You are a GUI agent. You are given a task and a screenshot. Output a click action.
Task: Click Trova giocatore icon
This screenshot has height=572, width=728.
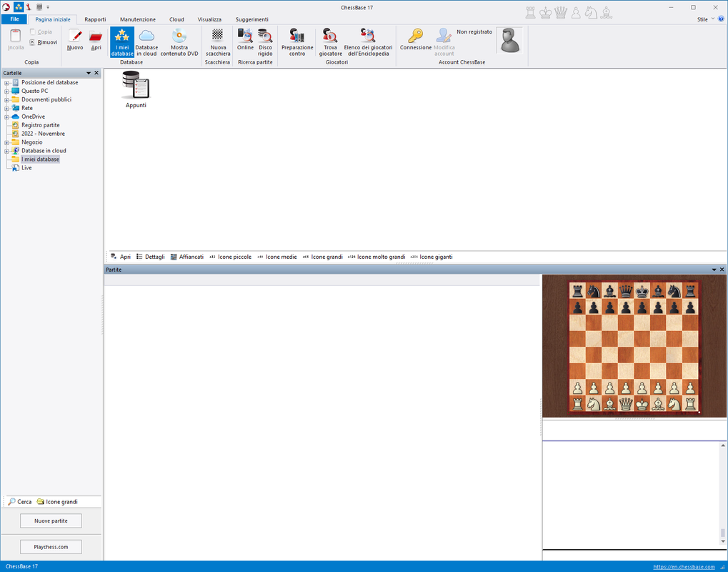point(331,41)
